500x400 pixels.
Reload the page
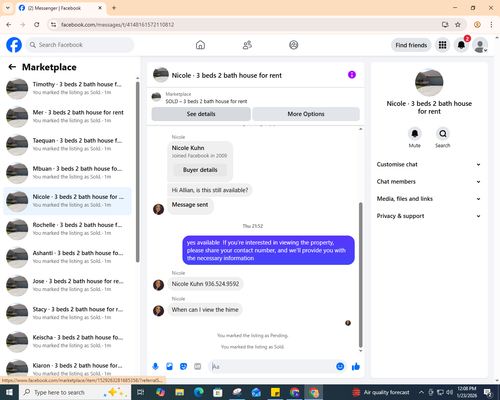[37, 25]
